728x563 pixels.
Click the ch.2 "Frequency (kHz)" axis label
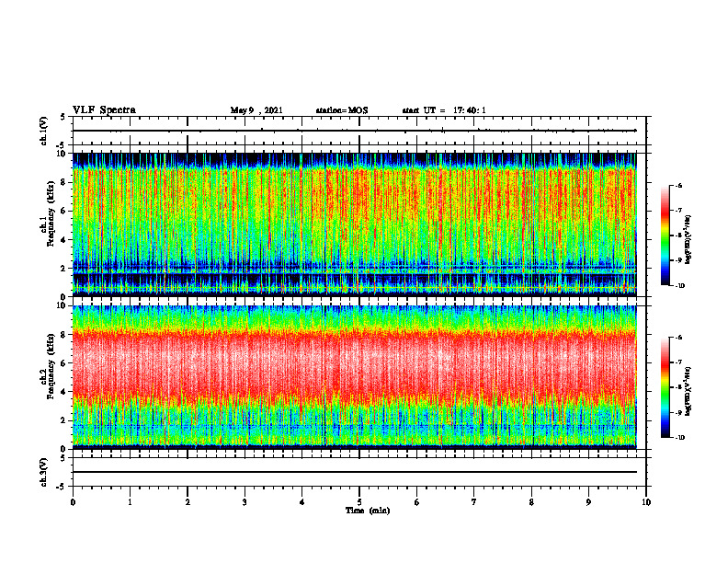tap(51, 366)
